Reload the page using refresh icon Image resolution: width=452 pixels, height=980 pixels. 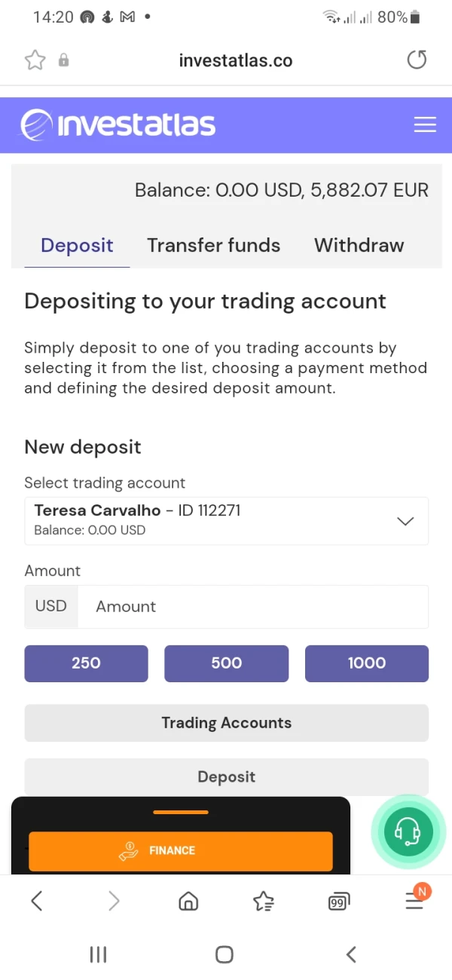417,60
